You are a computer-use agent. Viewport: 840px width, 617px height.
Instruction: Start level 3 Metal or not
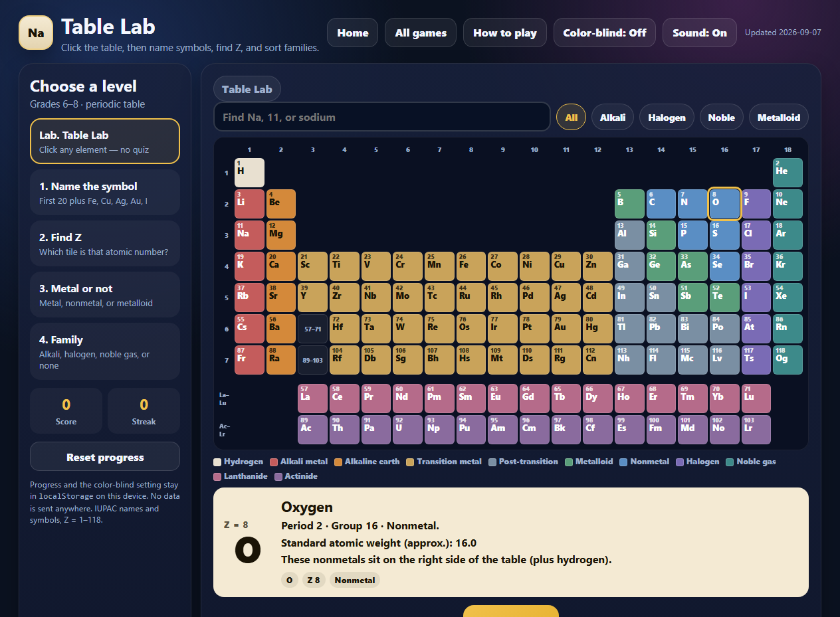[x=105, y=294]
